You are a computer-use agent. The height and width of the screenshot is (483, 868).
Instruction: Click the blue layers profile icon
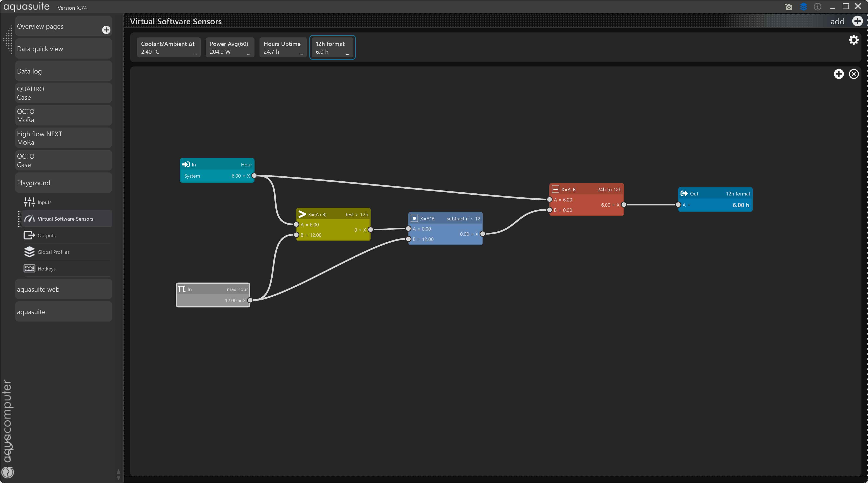pos(803,7)
